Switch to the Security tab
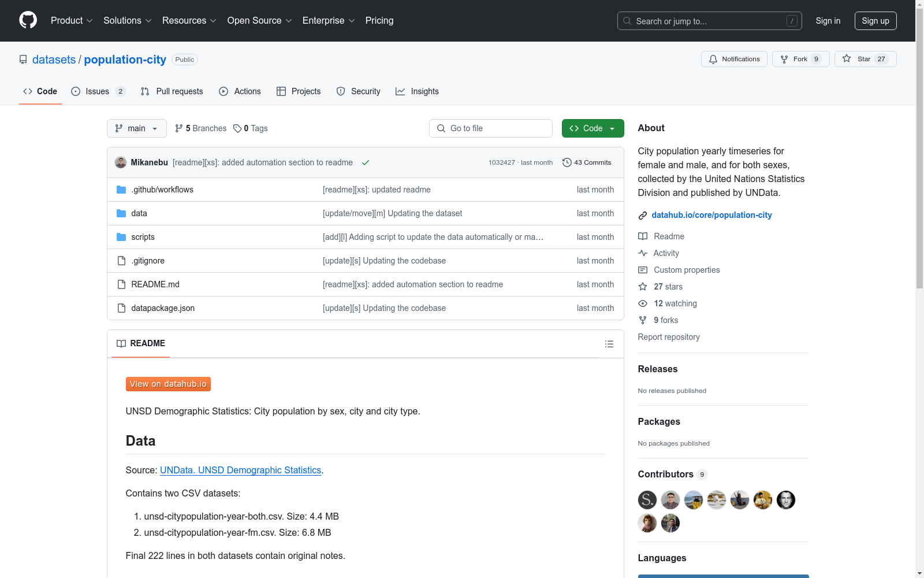Screen dimensions: 924x578 (x=358, y=91)
